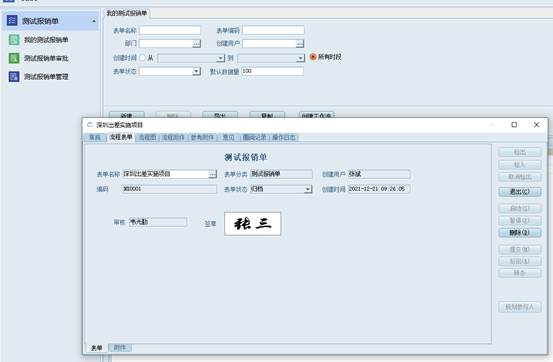553x362 pixels.
Task: Click the 默认数据量 field showing 100
Action: point(272,71)
